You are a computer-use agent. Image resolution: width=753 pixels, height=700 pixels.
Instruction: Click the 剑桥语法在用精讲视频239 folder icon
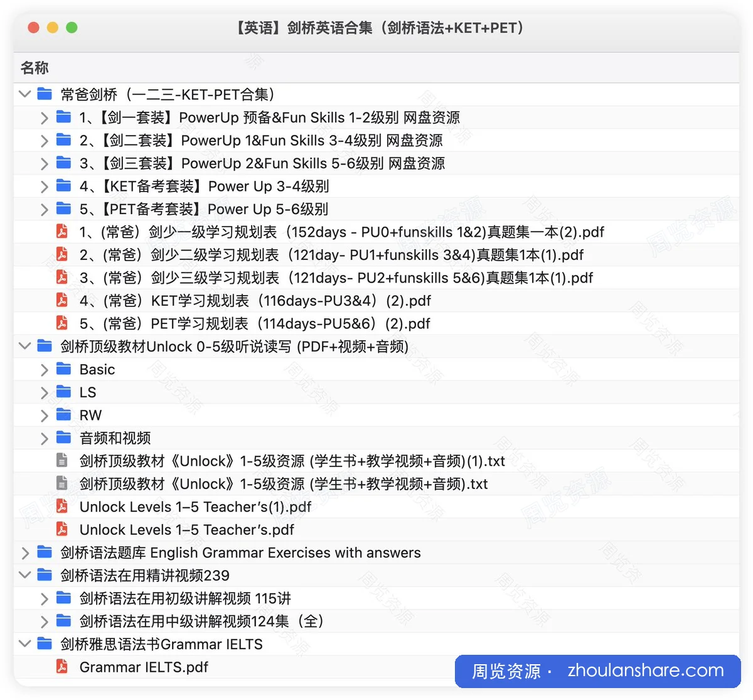click(45, 575)
